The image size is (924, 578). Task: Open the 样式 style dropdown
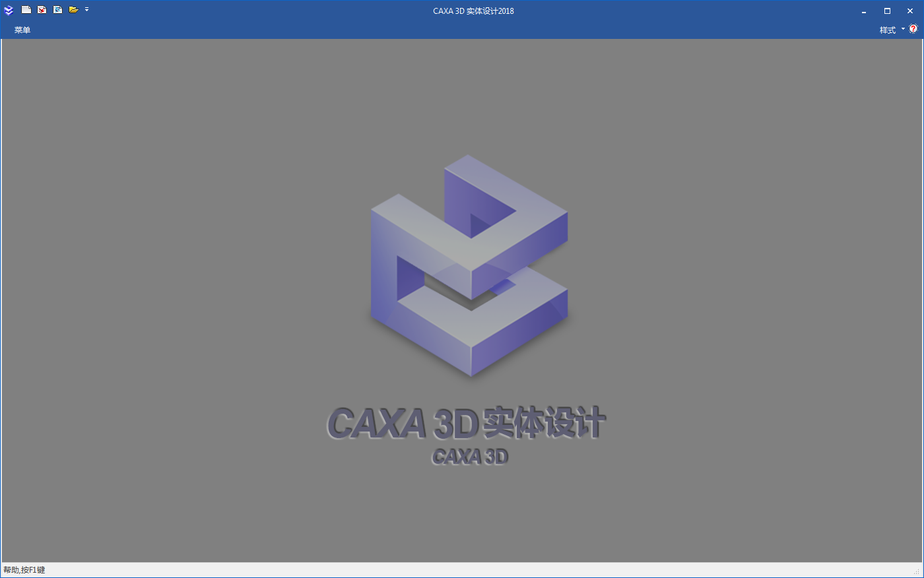892,30
